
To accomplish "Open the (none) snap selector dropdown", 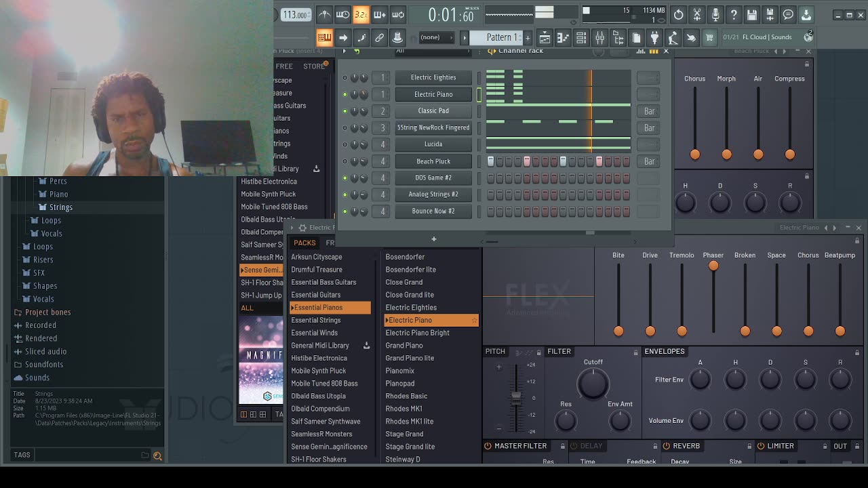I will [438, 37].
